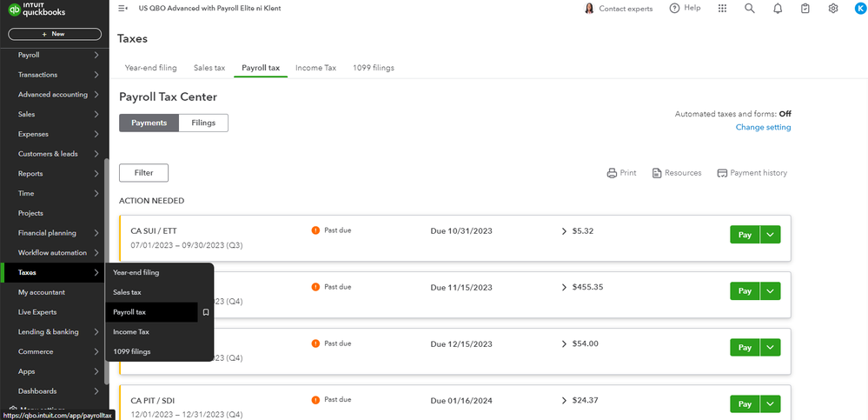Expand the $455.35 amount details chevron

[565, 287]
